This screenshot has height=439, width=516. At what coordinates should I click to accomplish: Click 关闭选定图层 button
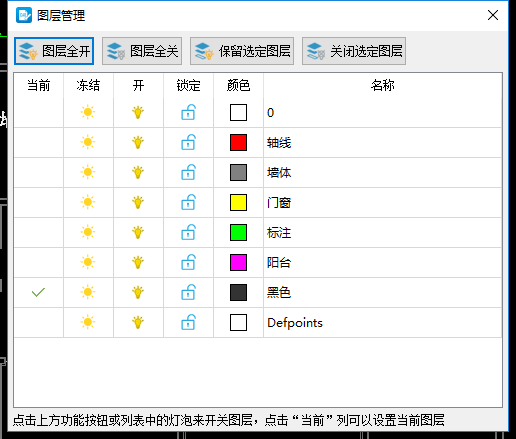click(354, 51)
